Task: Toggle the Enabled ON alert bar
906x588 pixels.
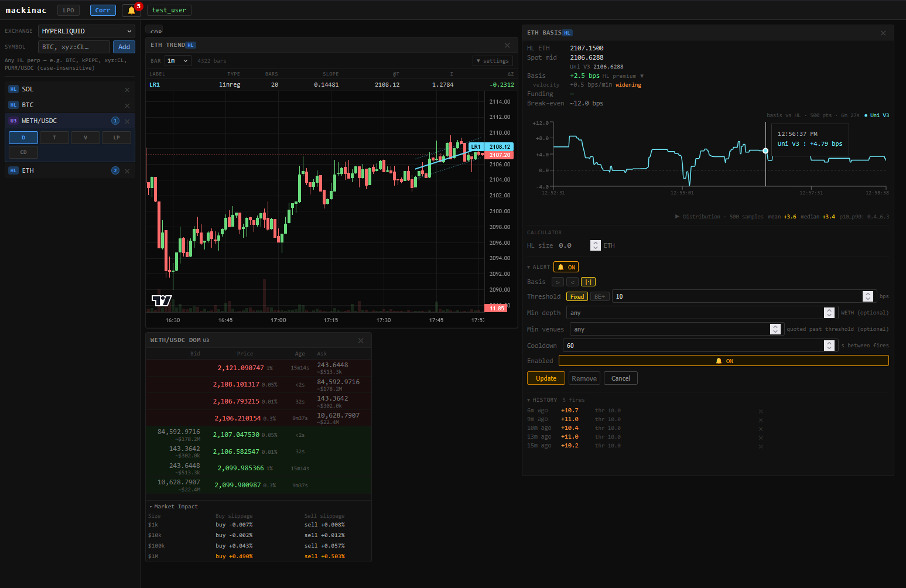Action: [x=724, y=361]
